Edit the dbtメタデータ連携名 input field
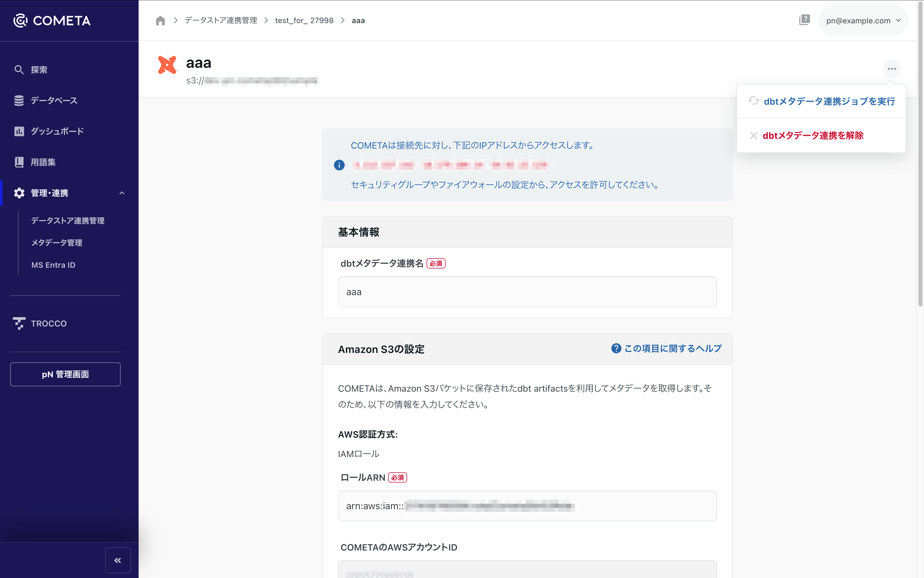 (527, 292)
